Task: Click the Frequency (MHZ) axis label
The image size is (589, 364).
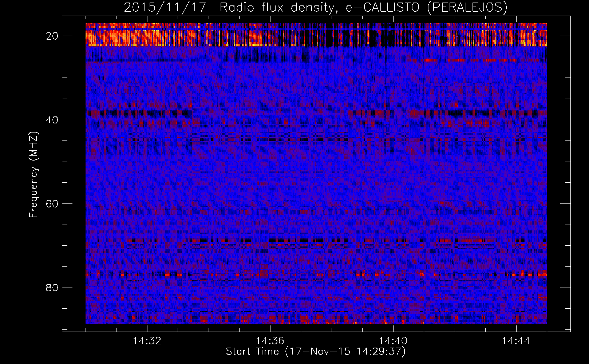Action: [33, 175]
